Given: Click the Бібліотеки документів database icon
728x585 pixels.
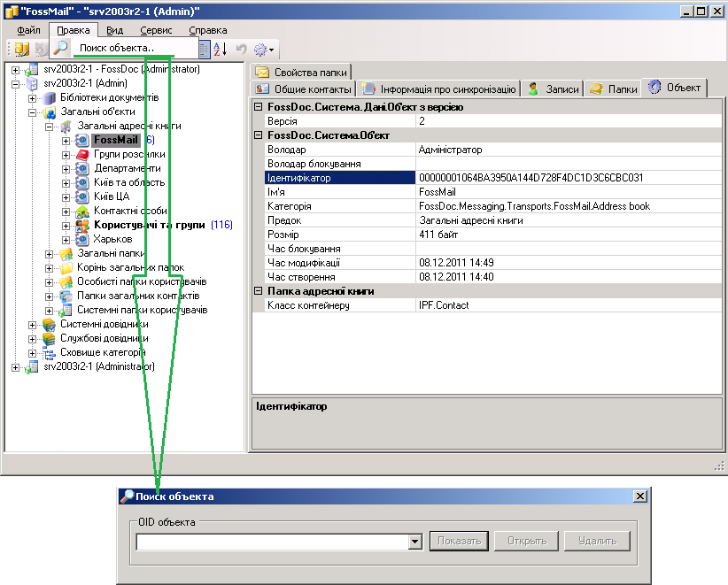Looking at the screenshot, I should [x=50, y=97].
